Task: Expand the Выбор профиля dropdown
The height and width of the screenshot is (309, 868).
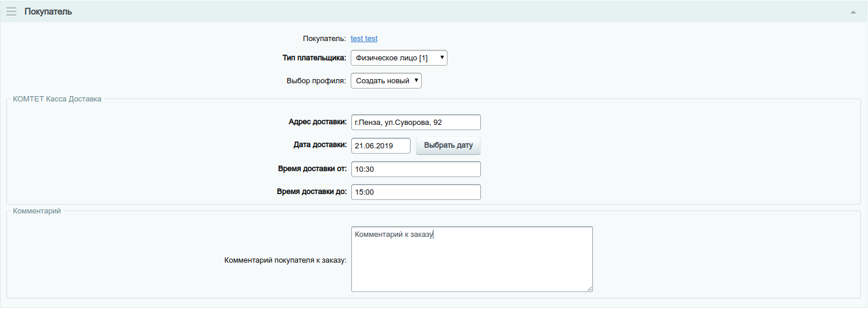Action: [386, 80]
